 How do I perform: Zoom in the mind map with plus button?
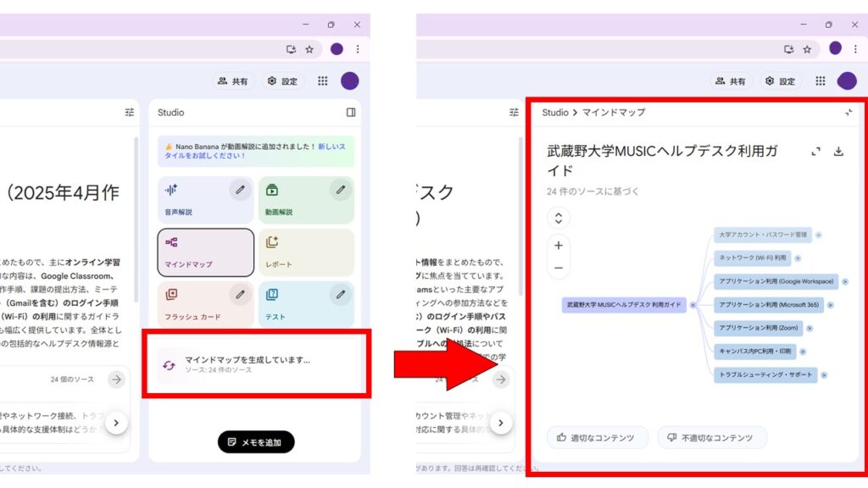tap(559, 246)
